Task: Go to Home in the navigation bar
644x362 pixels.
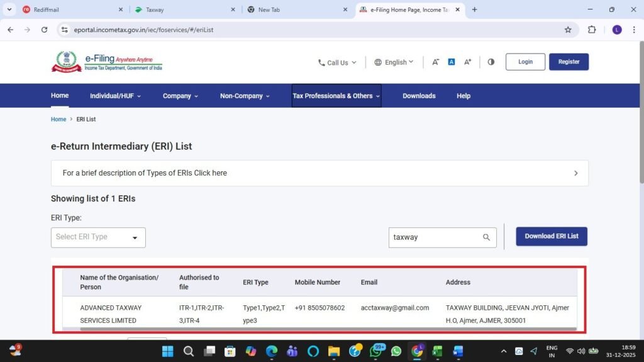Action: (x=60, y=96)
